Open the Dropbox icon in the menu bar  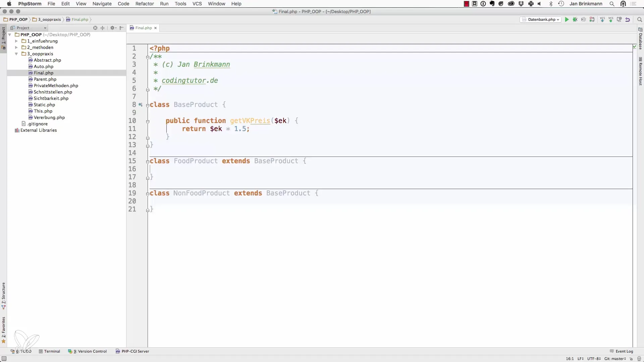(521, 4)
